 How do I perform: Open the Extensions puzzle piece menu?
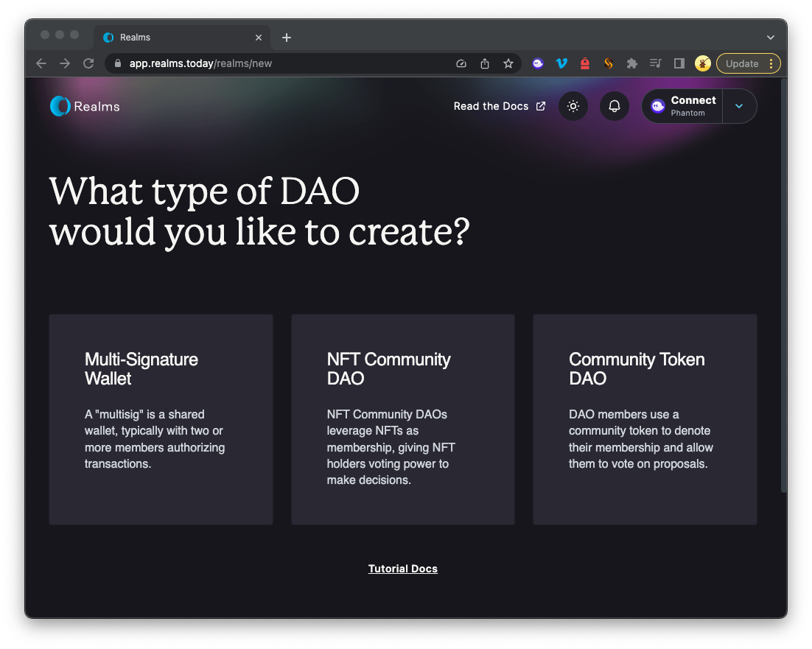point(631,63)
